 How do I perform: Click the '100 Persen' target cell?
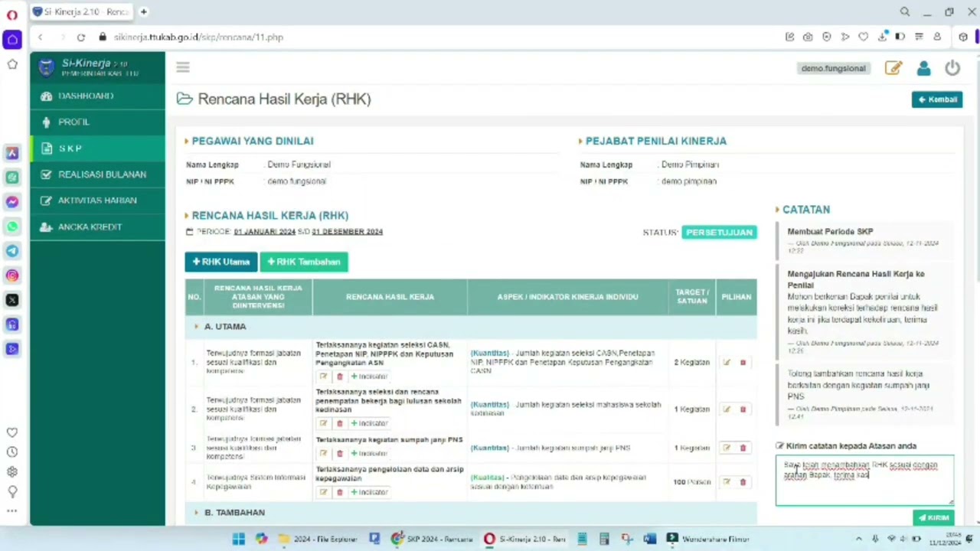click(692, 482)
